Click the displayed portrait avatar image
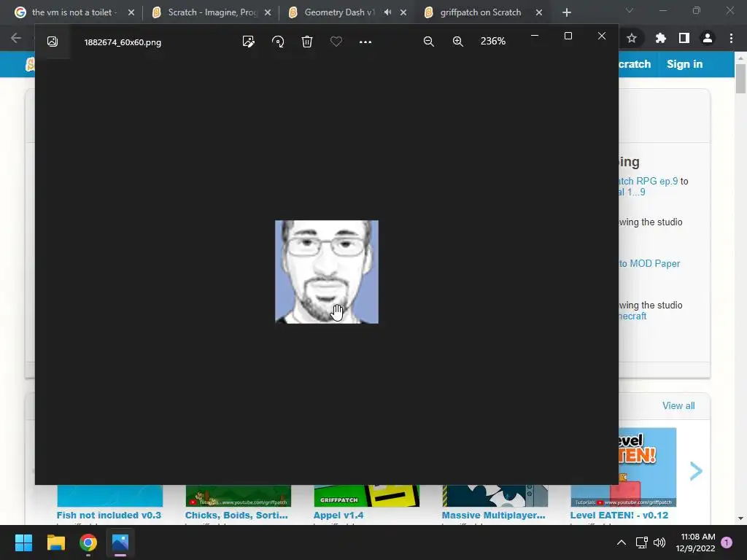Screen dimensions: 747x560 point(327,272)
